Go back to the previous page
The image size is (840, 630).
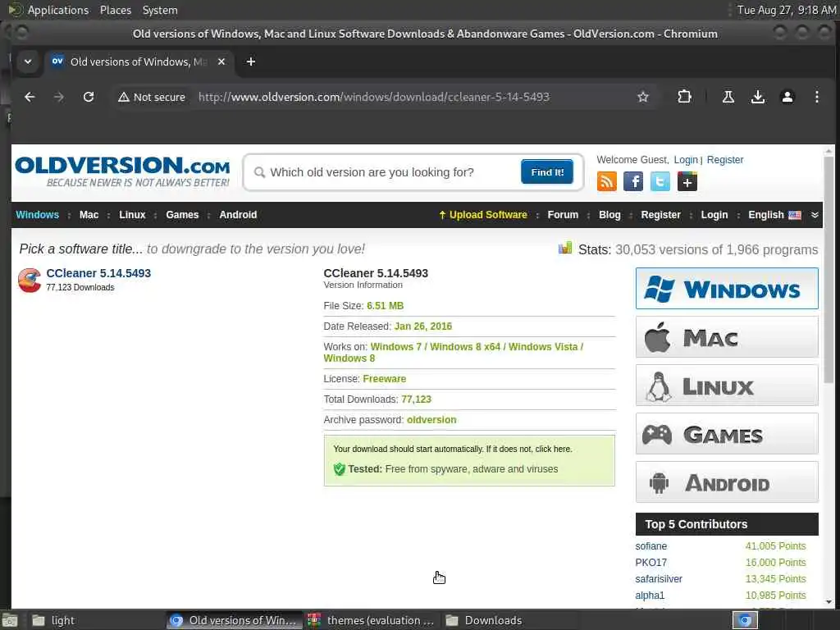(x=30, y=97)
